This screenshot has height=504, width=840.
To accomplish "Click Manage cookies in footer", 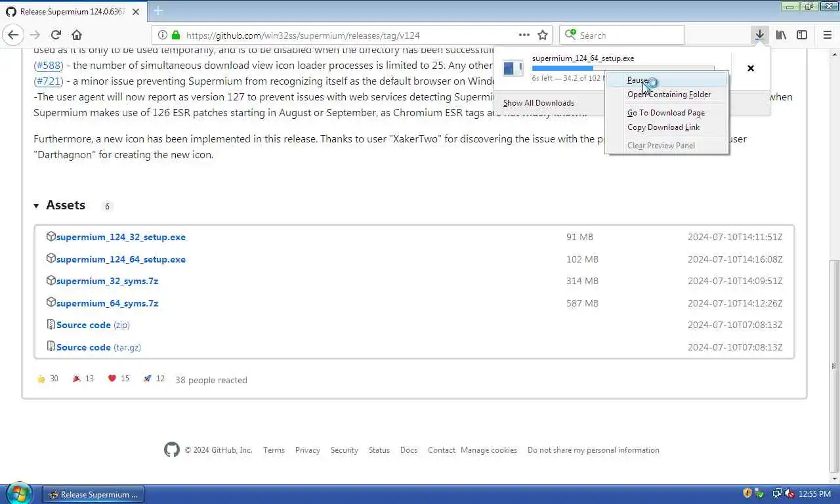I will 489,450.
